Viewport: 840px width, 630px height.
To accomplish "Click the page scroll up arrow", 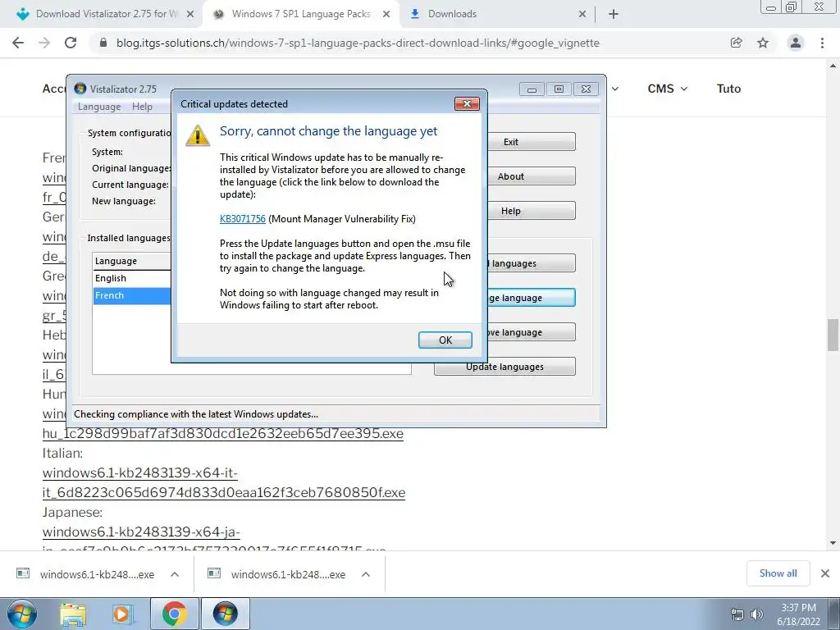I will click(x=833, y=66).
